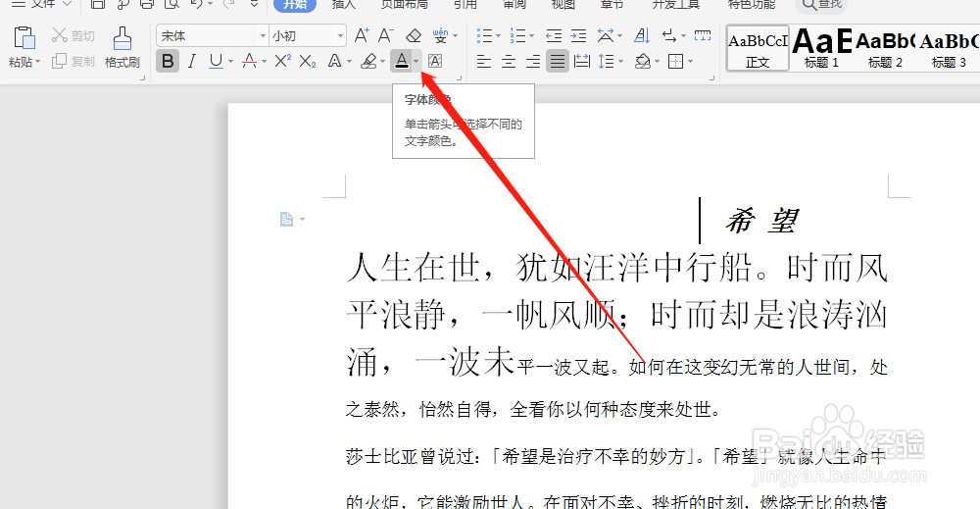Open the font dialog launcher corner button

point(460,78)
